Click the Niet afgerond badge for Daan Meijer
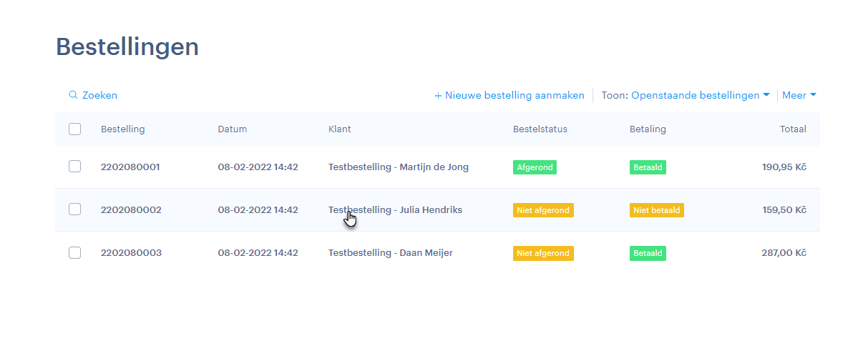 (x=543, y=253)
